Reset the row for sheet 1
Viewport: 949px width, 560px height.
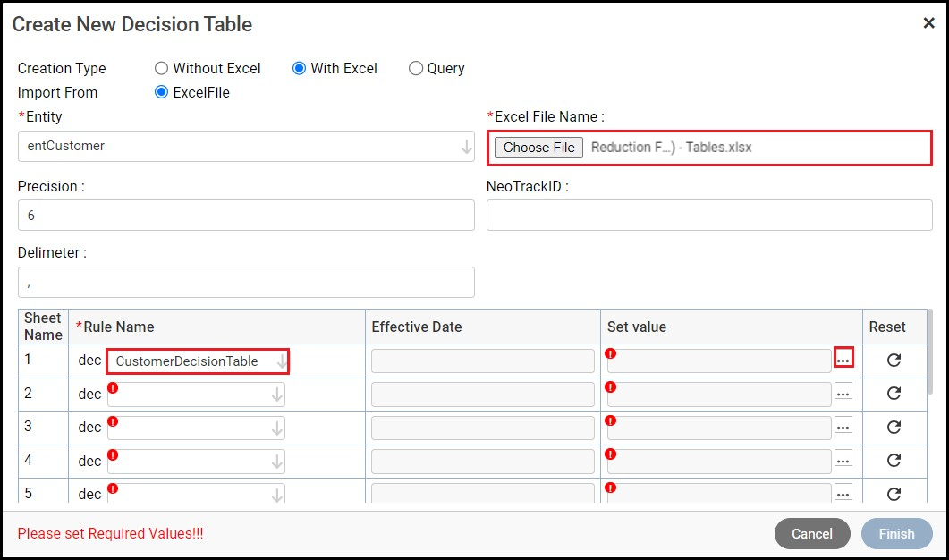coord(893,360)
